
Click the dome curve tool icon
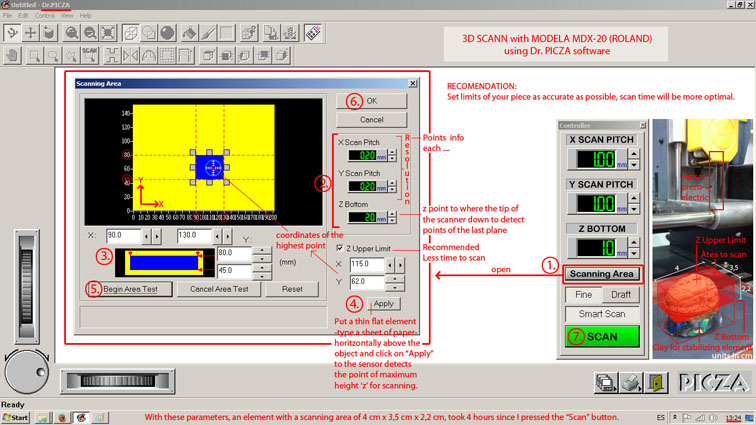(x=148, y=55)
